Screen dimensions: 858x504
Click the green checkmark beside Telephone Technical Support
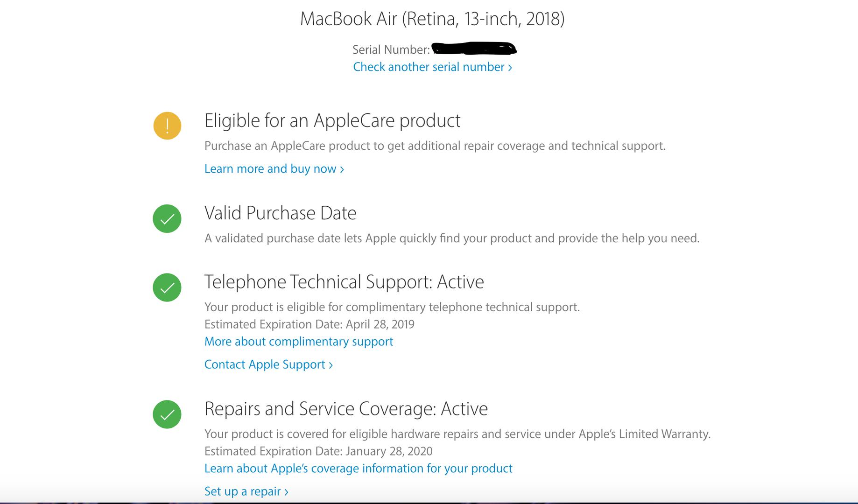[x=167, y=287]
